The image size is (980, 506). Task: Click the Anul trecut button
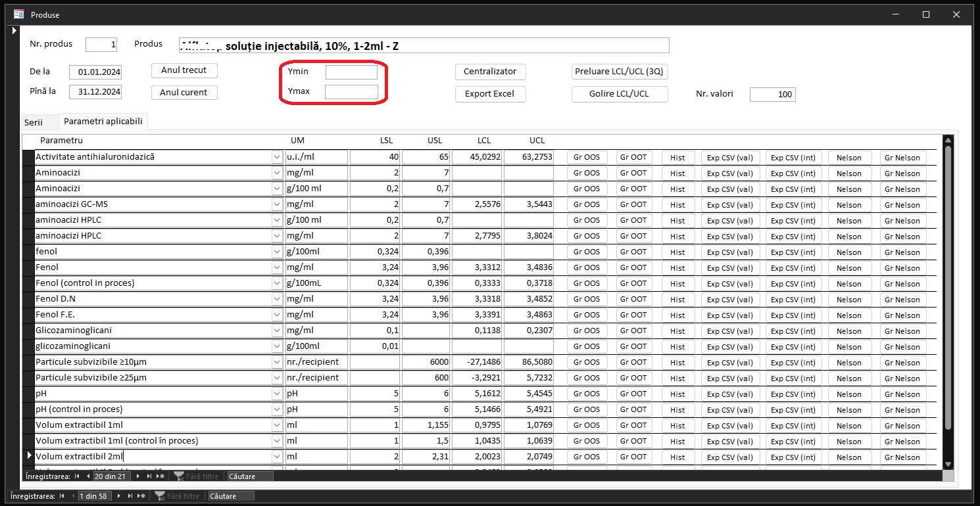pyautogui.click(x=184, y=70)
